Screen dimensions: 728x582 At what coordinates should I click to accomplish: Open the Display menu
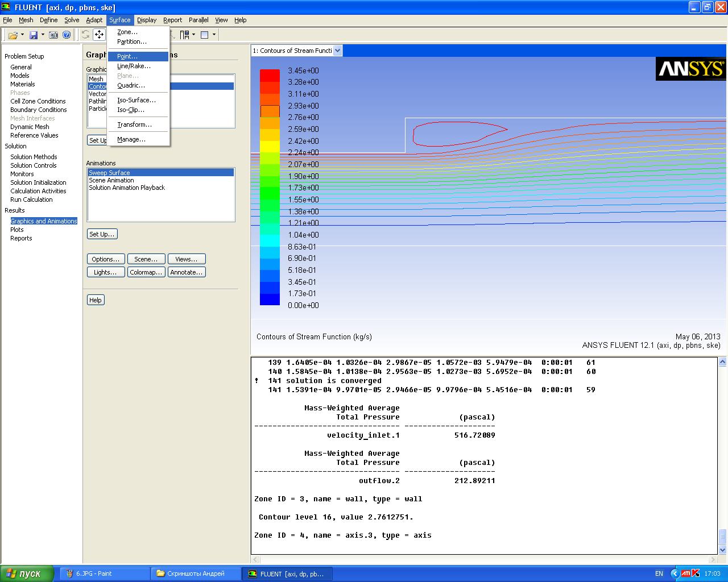pos(147,20)
